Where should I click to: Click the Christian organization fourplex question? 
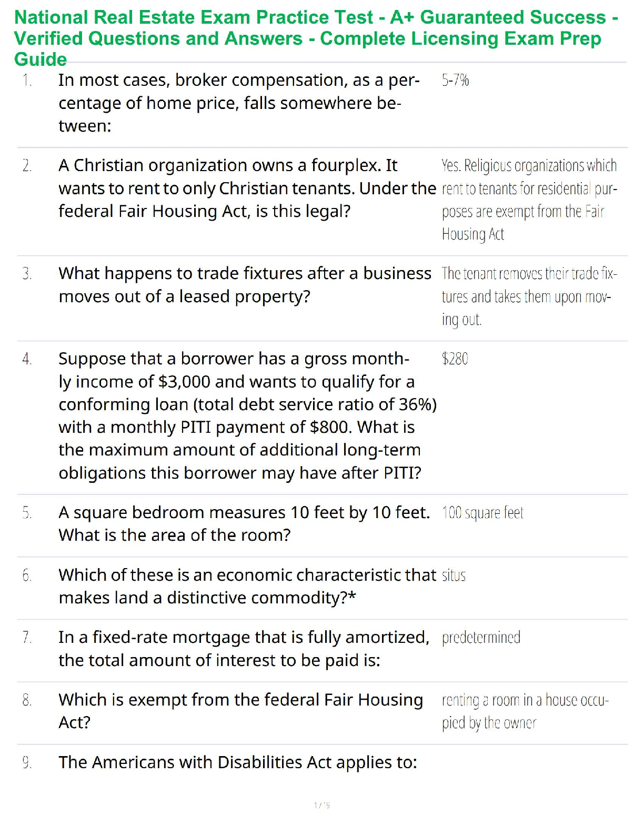click(x=247, y=188)
